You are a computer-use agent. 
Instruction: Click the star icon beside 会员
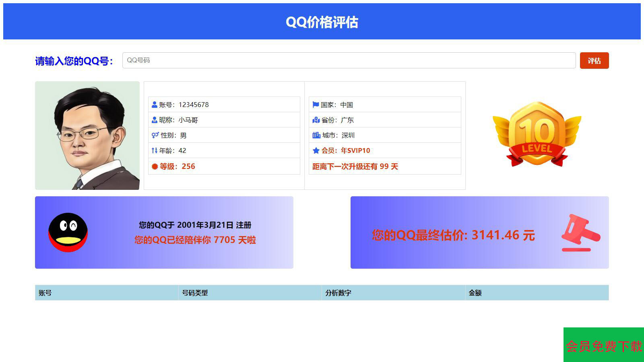pos(316,150)
